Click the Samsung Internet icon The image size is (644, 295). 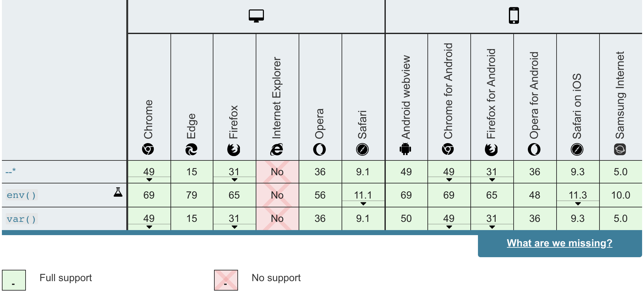621,150
